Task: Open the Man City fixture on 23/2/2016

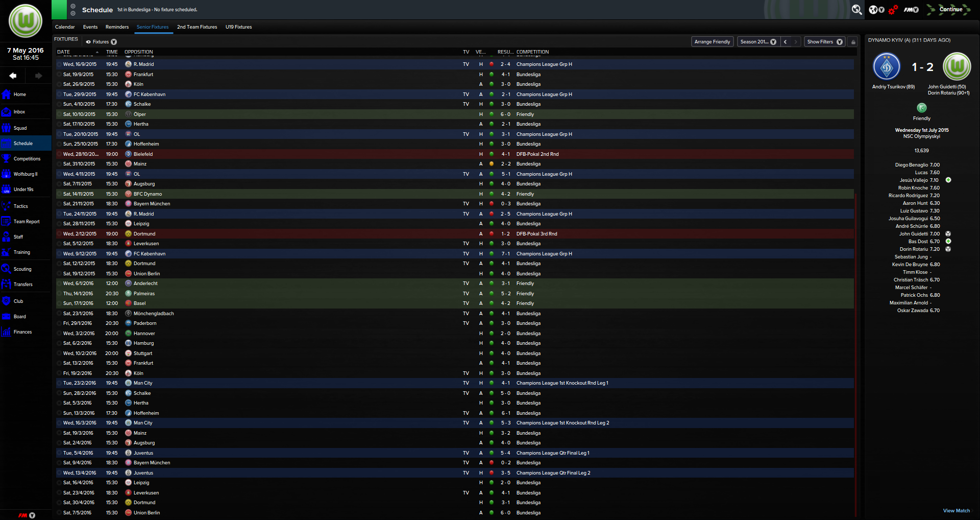Action: pyautogui.click(x=455, y=383)
